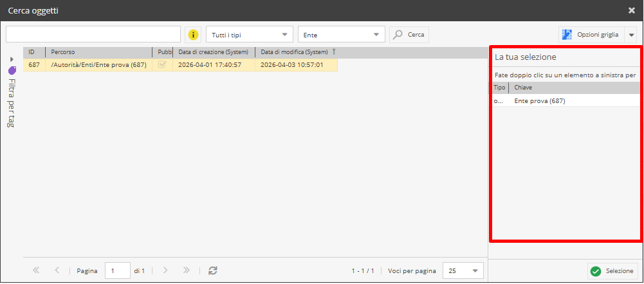Screen dimensions: 644x284
Task: Go to the first page icon
Action: 36,271
